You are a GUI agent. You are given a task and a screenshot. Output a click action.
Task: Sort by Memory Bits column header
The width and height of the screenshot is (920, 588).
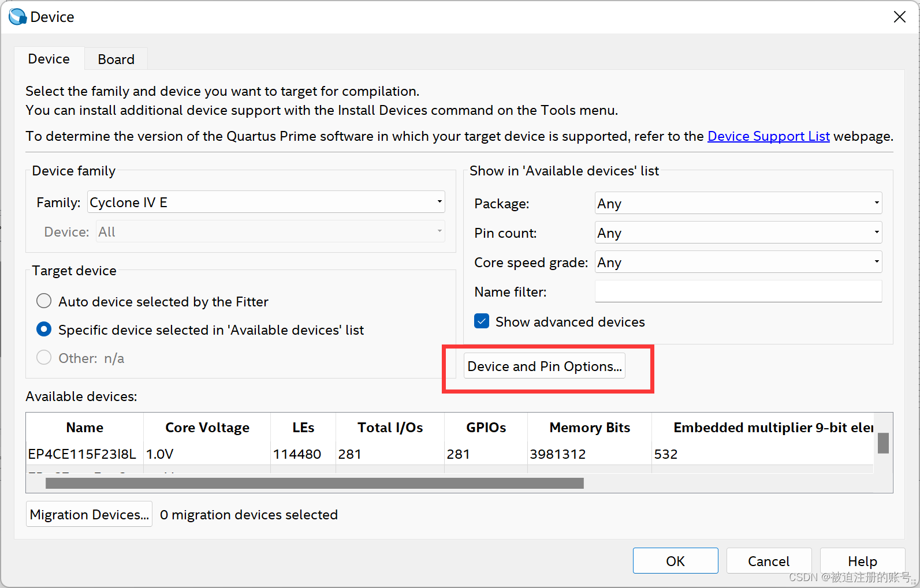coord(590,428)
